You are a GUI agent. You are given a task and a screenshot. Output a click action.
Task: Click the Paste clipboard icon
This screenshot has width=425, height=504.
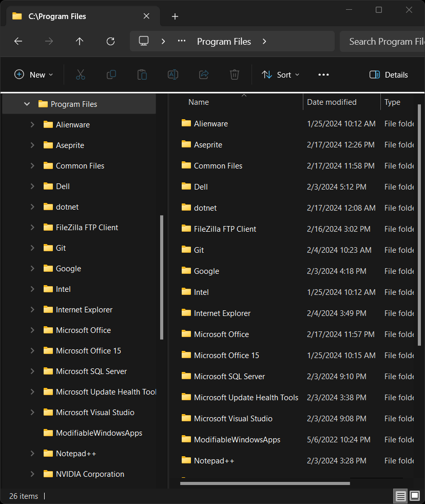click(142, 74)
